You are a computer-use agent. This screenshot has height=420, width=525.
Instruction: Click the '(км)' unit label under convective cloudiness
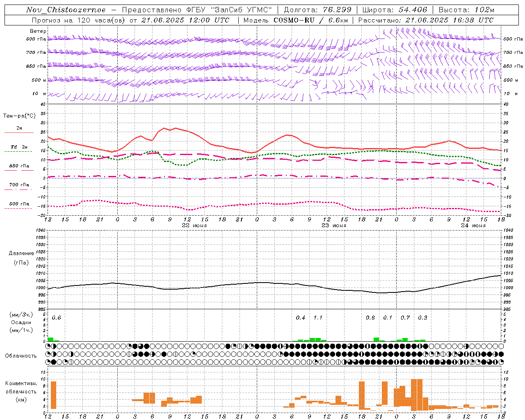click(21, 400)
